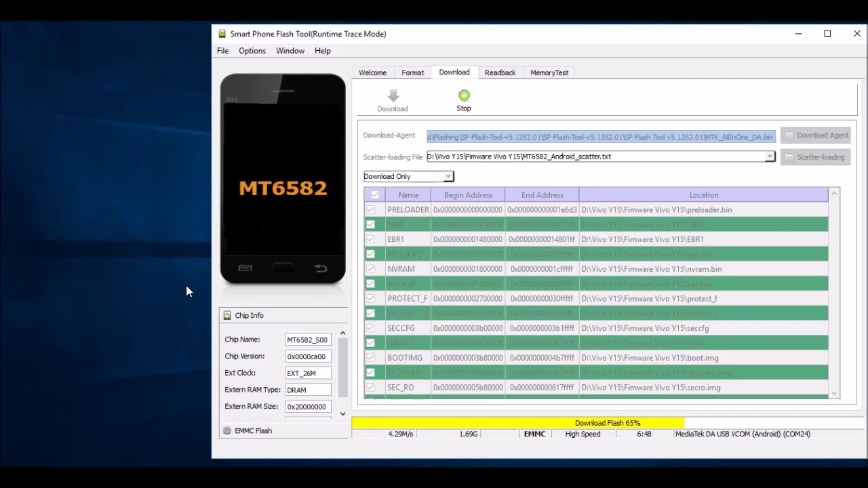Screen dimensions: 868x488
Task: Click the Extern RAM Size value field
Action: tap(308, 407)
